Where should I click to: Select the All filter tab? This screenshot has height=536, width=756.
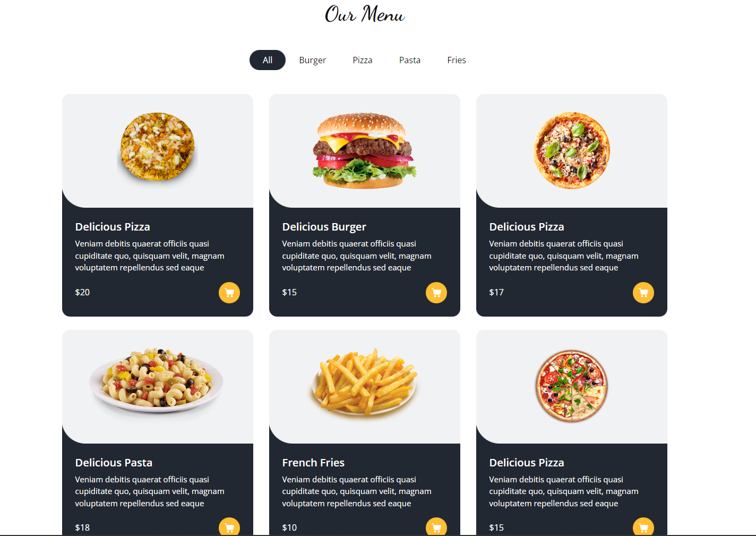[268, 60]
